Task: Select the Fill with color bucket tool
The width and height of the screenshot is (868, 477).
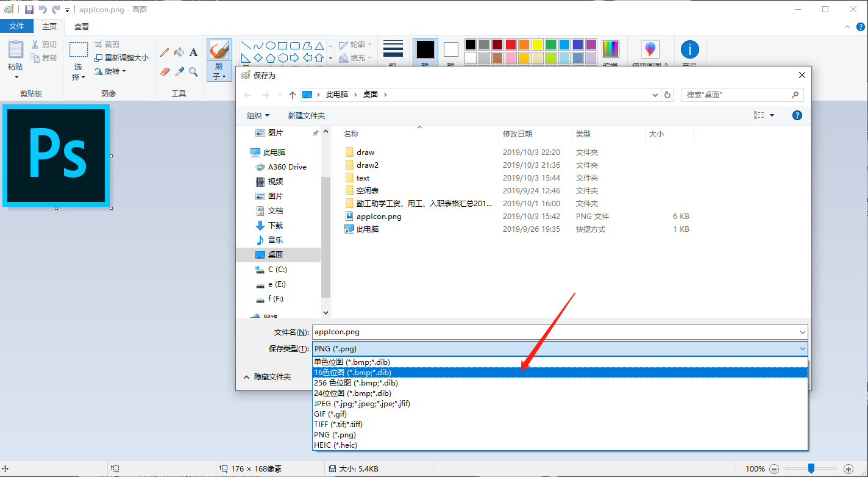Action: click(180, 53)
